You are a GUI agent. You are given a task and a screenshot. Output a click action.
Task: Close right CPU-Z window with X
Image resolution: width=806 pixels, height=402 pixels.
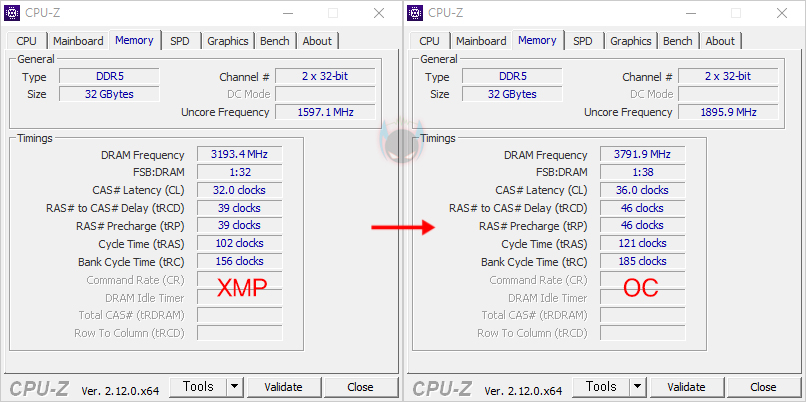[x=782, y=13]
